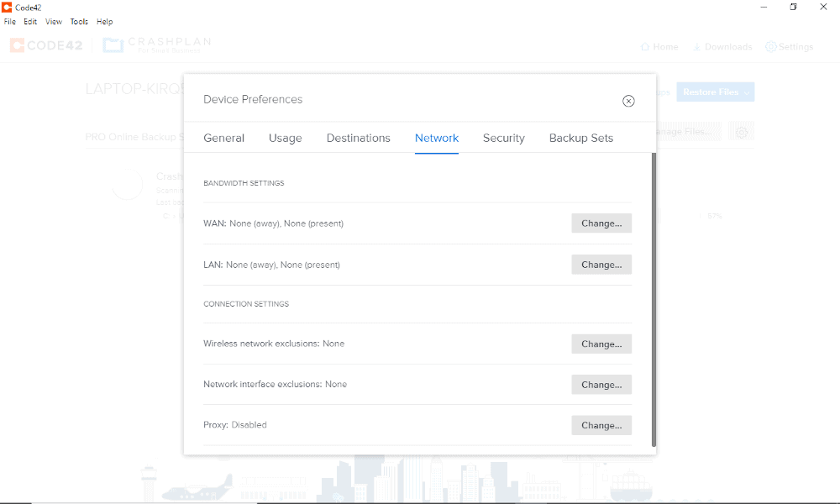Go to the Backup Sets tab
840x504 pixels.
pos(581,138)
